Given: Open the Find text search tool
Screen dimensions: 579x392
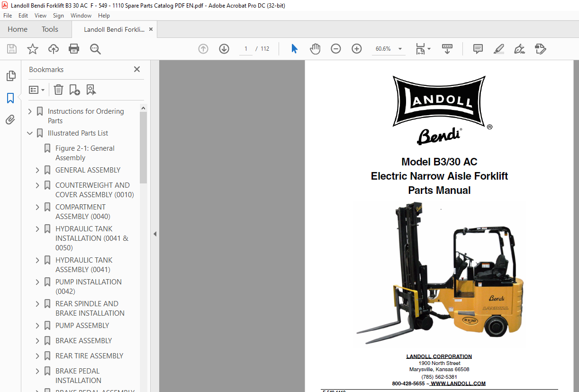Looking at the screenshot, I should point(95,49).
